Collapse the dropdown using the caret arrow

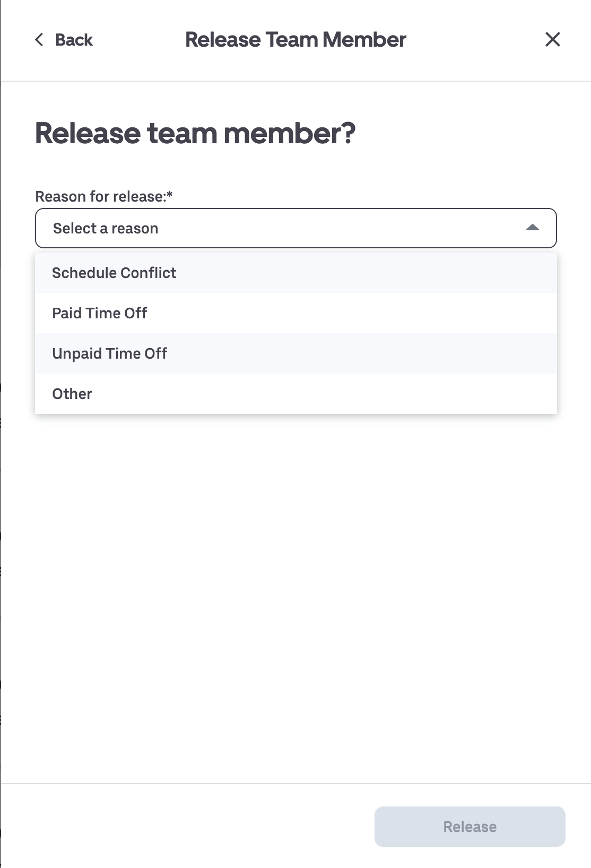coord(532,228)
